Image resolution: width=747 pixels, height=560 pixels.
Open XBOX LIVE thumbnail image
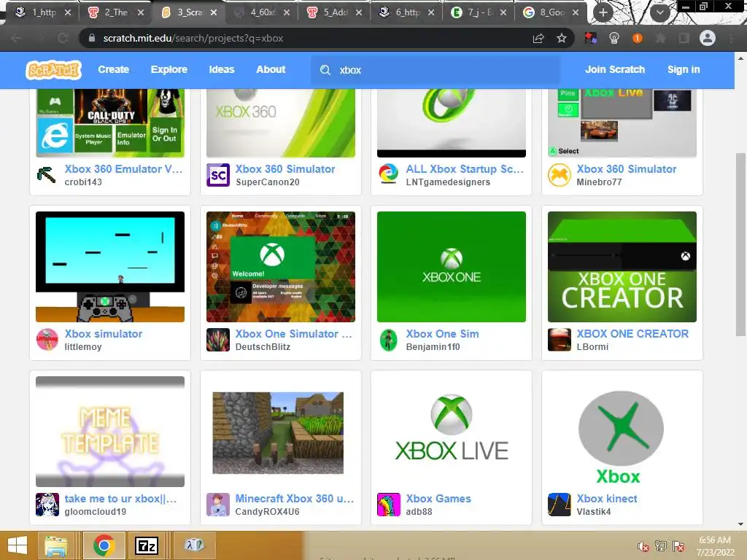(451, 432)
